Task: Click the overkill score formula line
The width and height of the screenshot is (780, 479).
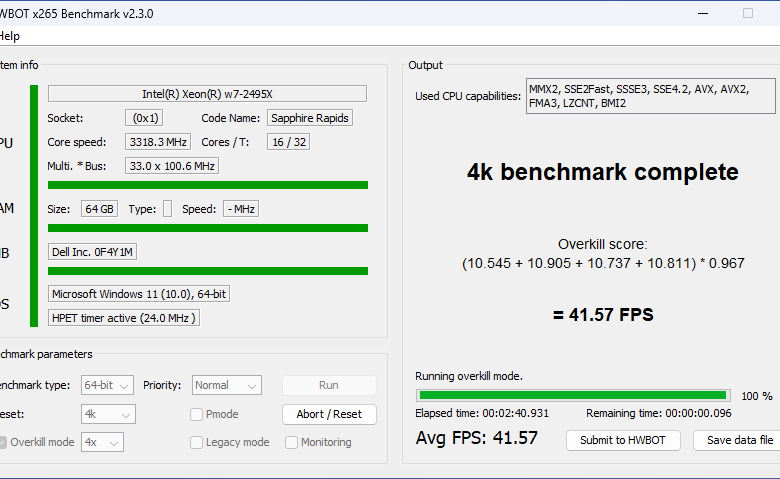Action: (x=603, y=263)
